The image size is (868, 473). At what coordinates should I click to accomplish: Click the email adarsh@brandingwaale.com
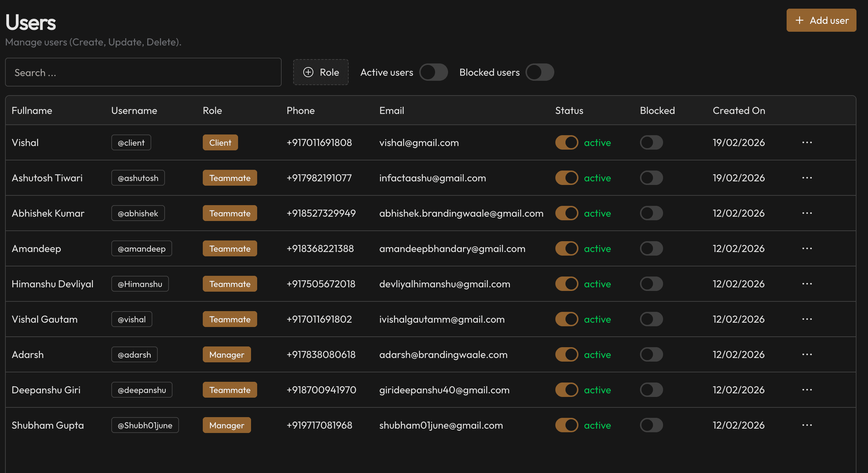[443, 354]
